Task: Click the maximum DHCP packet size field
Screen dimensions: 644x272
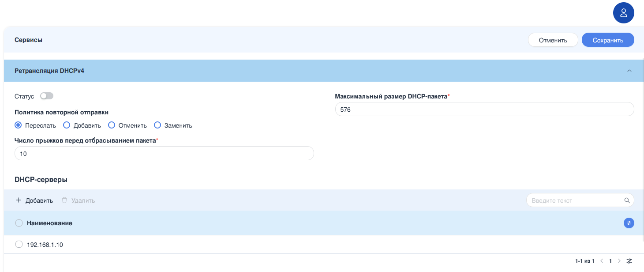Action: click(484, 110)
